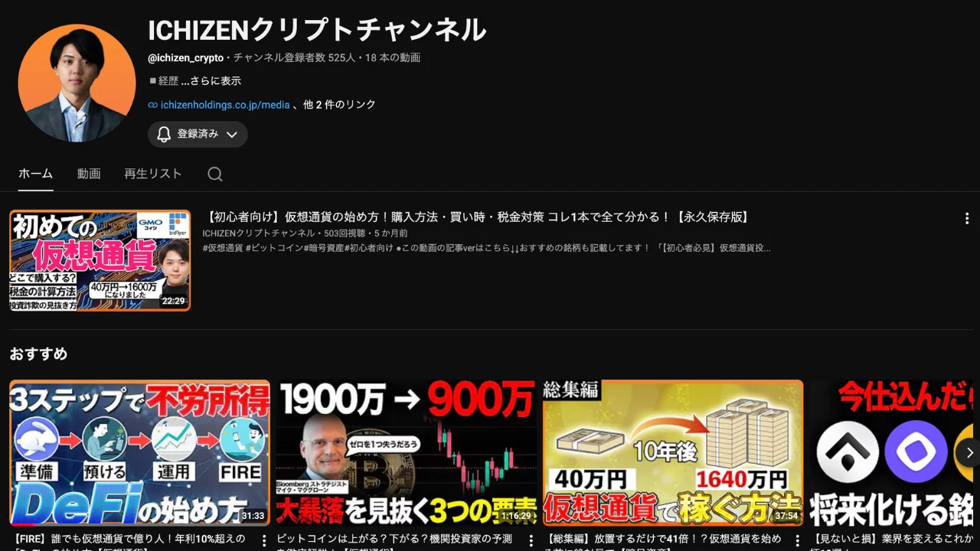The height and width of the screenshot is (551, 980).
Task: Open three-dot menu for the DeFi FIRE video
Action: 264,541
